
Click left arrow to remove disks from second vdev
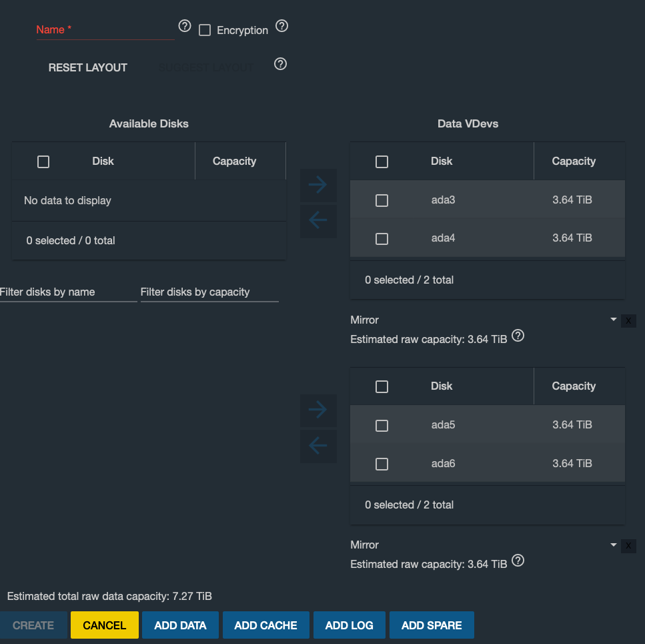point(318,446)
